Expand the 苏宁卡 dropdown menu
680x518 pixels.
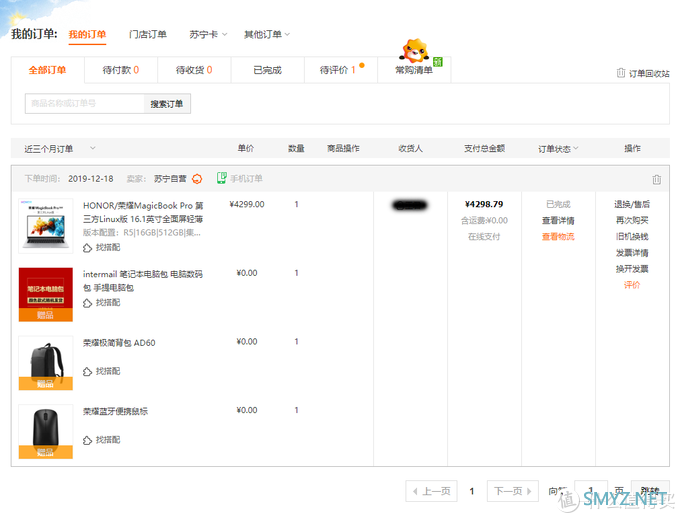(208, 34)
